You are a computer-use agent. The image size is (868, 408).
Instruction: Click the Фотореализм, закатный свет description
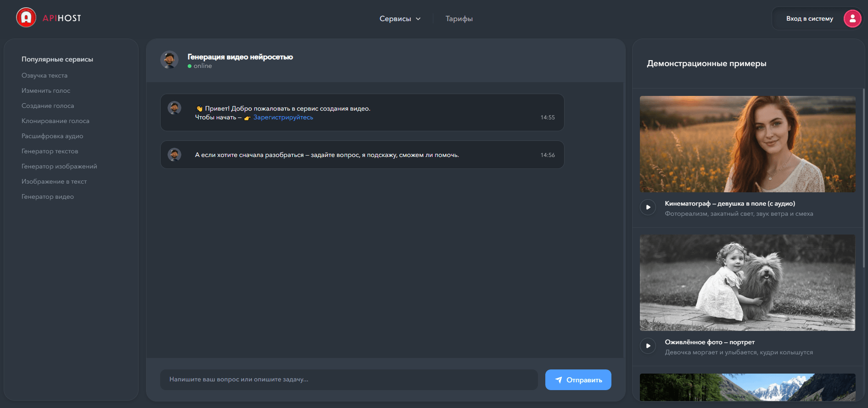(x=739, y=214)
